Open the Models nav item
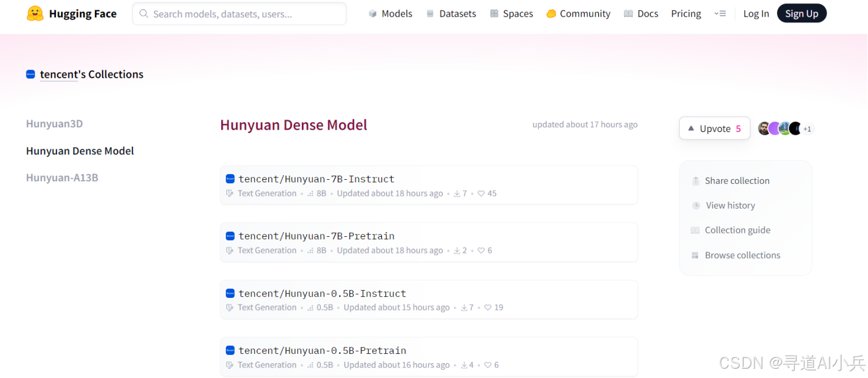Screen dimensions: 868x378 tap(391, 14)
